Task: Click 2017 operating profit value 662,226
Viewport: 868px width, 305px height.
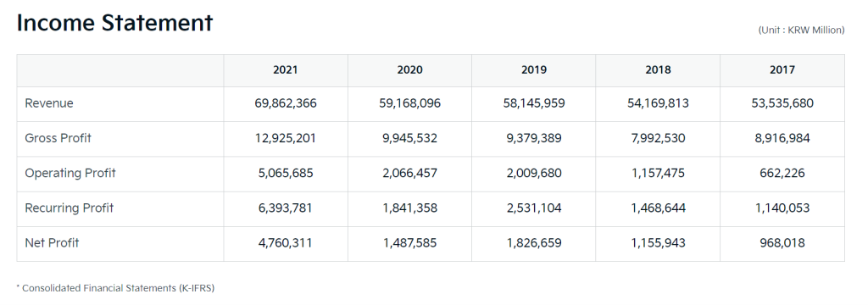Action: (782, 174)
